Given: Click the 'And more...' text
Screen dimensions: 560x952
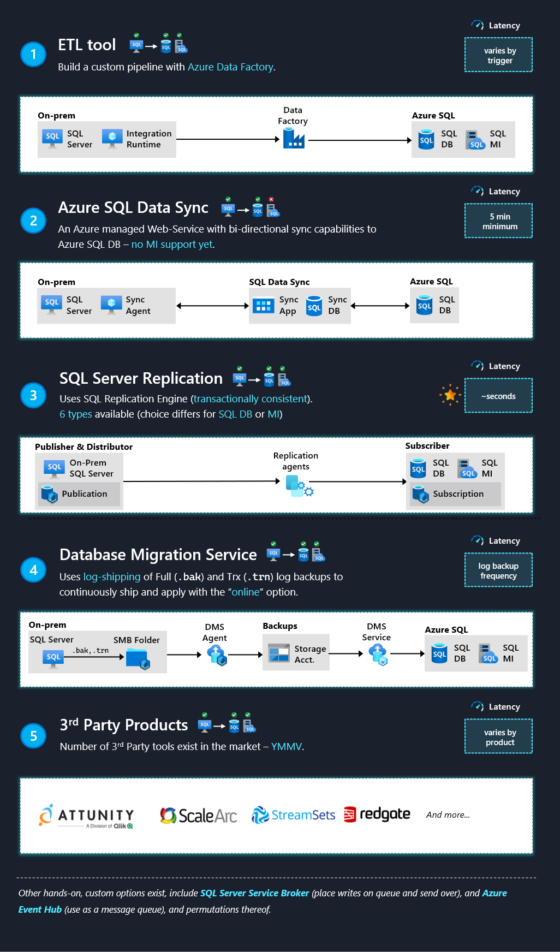Looking at the screenshot, I should pyautogui.click(x=448, y=814).
